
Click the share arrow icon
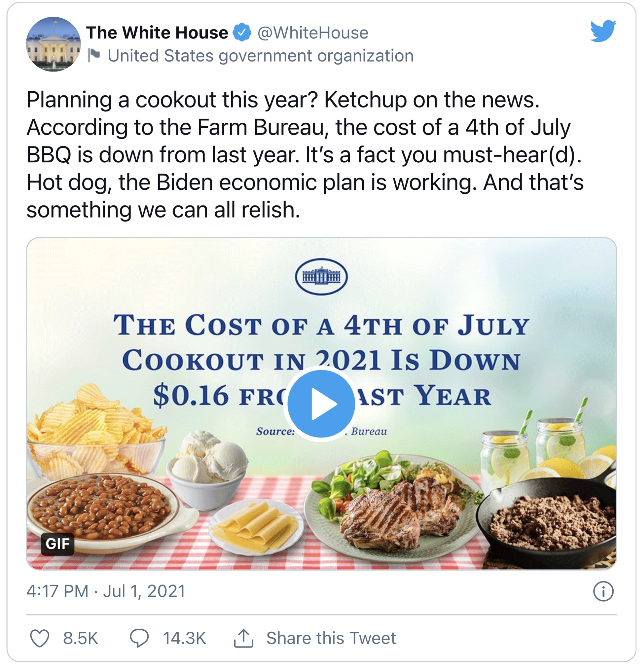243,638
